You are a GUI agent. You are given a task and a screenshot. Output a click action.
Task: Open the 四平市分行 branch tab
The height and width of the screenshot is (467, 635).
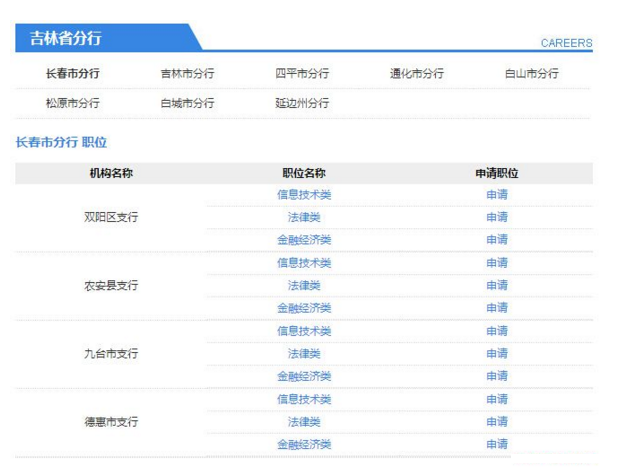point(302,74)
